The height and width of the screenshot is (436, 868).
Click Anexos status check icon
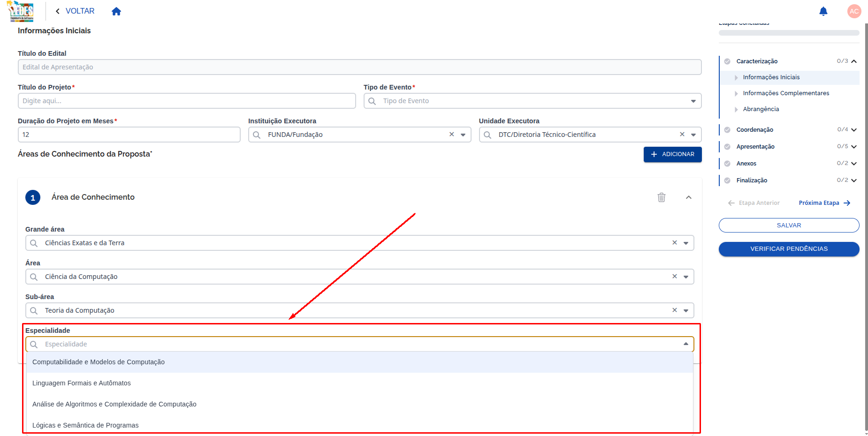click(x=727, y=164)
